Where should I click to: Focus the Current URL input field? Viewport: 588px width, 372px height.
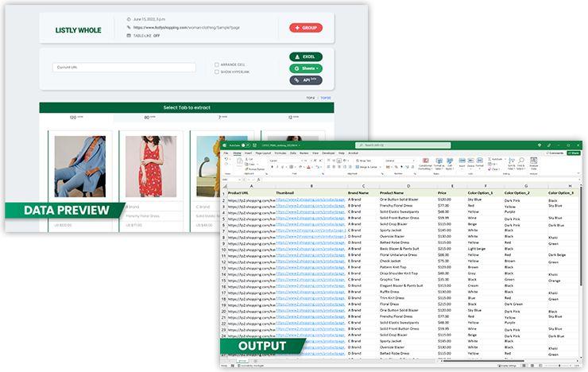124,68
